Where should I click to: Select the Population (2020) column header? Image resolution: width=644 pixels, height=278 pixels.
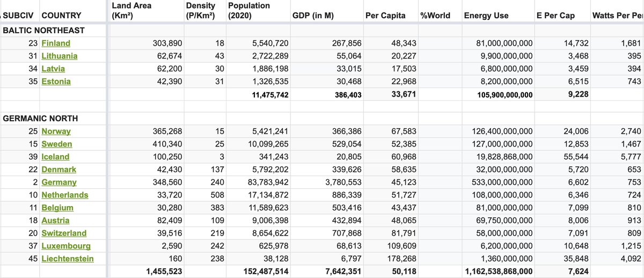[x=249, y=11]
